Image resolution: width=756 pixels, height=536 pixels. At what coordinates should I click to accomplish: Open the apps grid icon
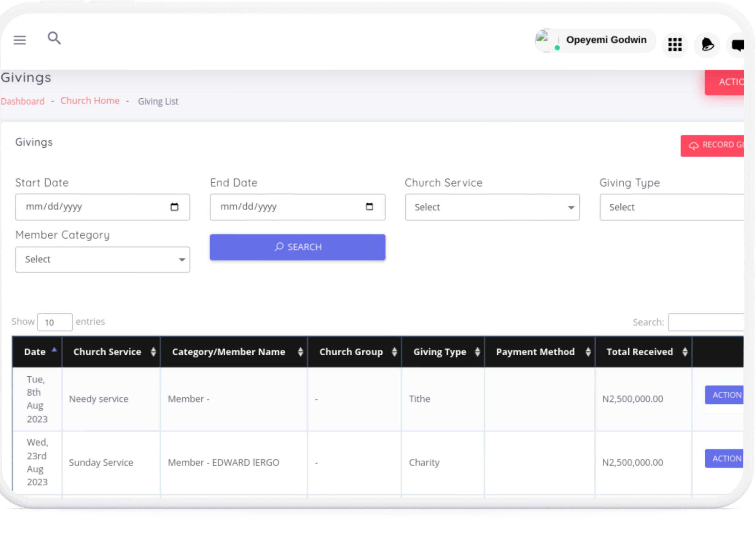click(675, 45)
